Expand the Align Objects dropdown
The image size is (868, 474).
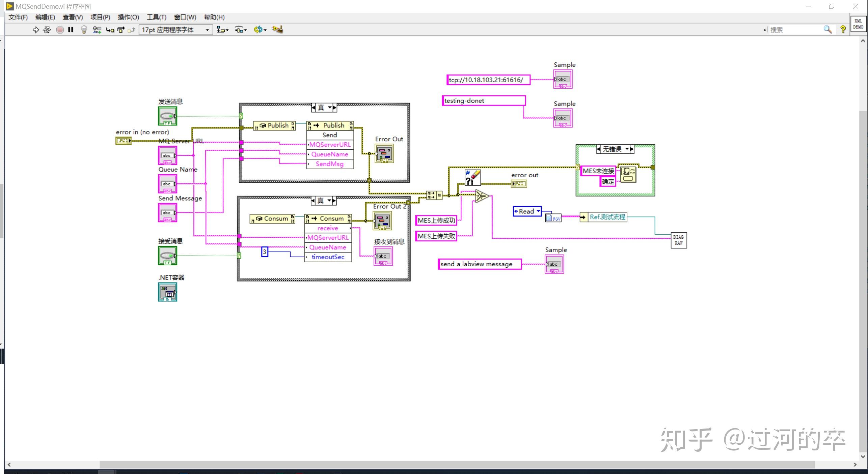(222, 30)
